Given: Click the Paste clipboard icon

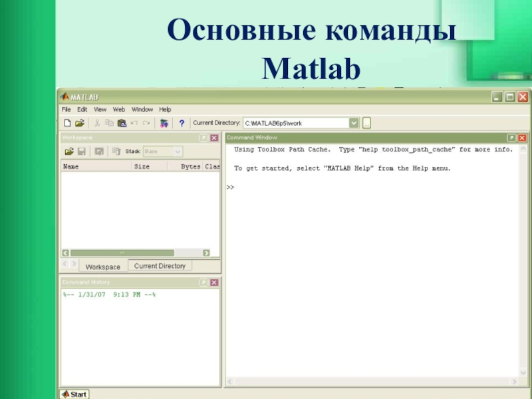Looking at the screenshot, I should click(122, 123).
